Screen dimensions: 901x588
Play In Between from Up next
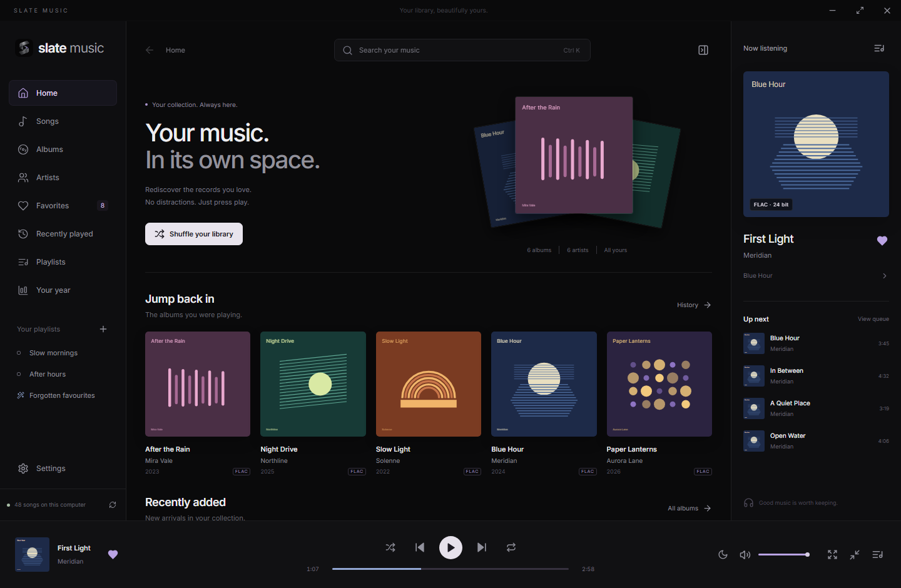(816, 376)
